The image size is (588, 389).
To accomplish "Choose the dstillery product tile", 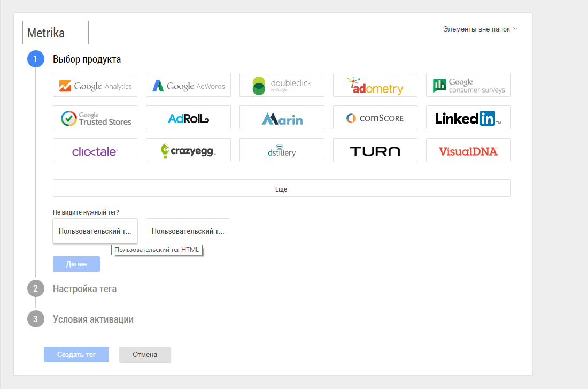I will pyautogui.click(x=282, y=150).
